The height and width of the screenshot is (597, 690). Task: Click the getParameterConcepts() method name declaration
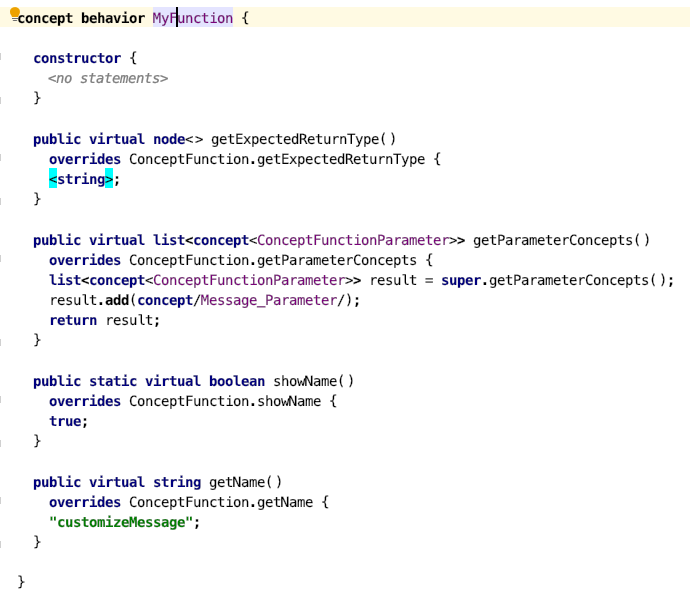tap(561, 240)
